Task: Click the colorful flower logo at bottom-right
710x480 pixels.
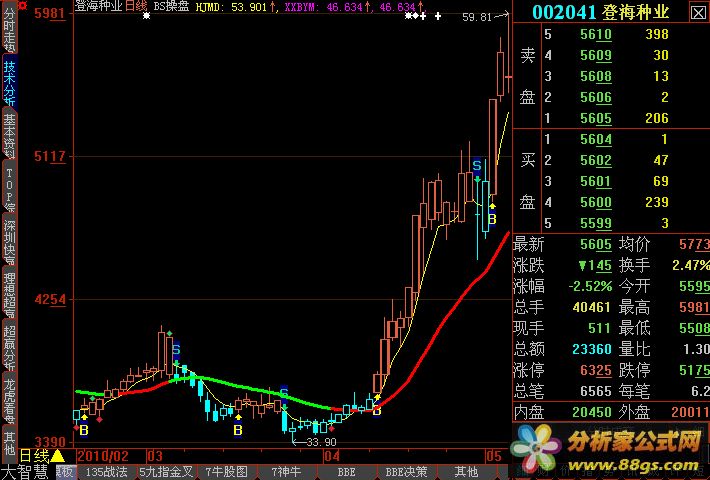Action: point(538,446)
